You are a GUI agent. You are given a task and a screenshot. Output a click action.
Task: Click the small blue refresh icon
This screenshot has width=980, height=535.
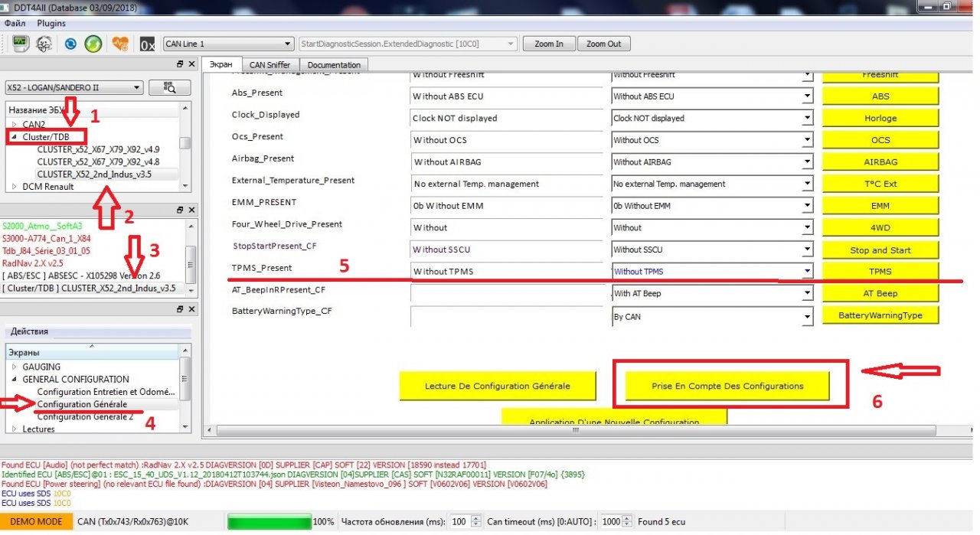tap(70, 44)
